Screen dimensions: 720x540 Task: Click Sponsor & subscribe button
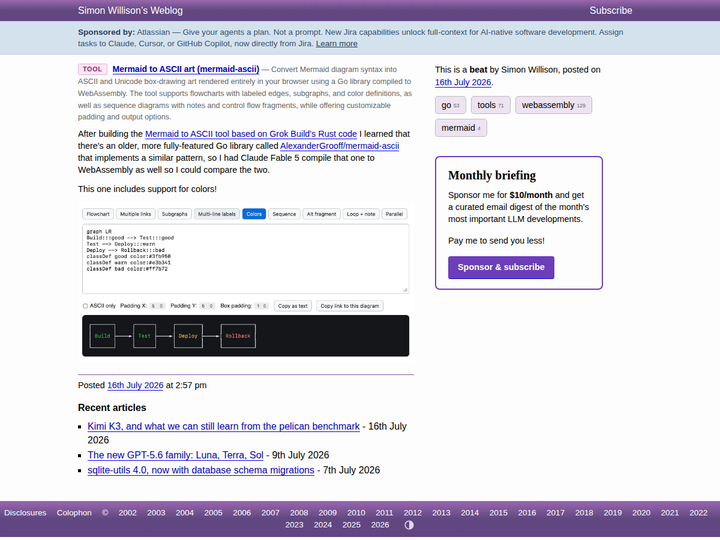(x=501, y=267)
